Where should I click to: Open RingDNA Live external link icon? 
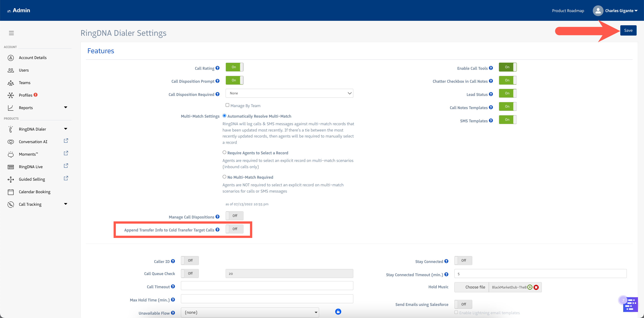[x=66, y=166]
